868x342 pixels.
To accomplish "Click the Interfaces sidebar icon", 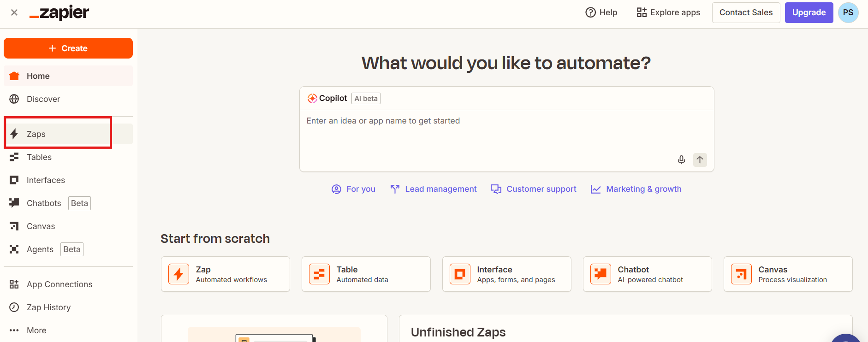I will (14, 180).
